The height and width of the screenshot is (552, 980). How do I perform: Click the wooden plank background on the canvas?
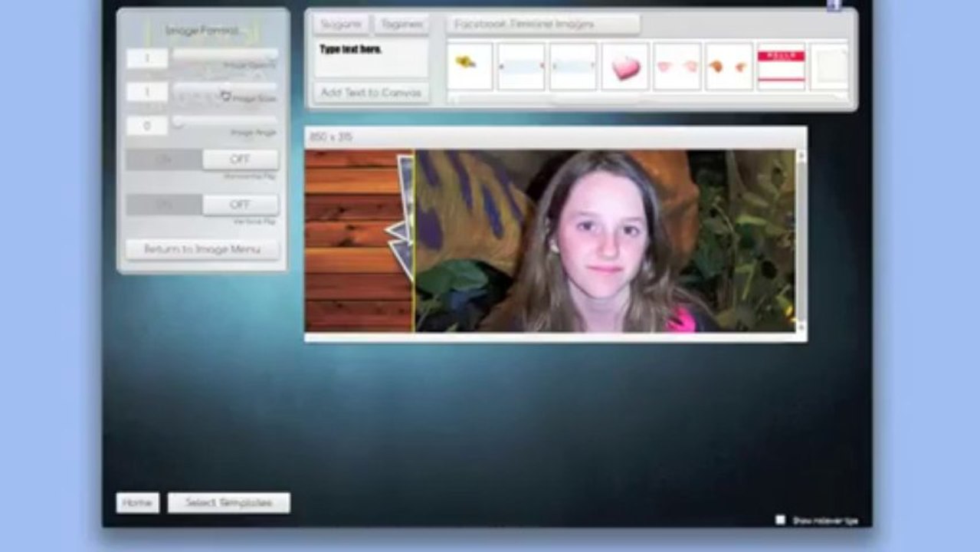tap(350, 241)
